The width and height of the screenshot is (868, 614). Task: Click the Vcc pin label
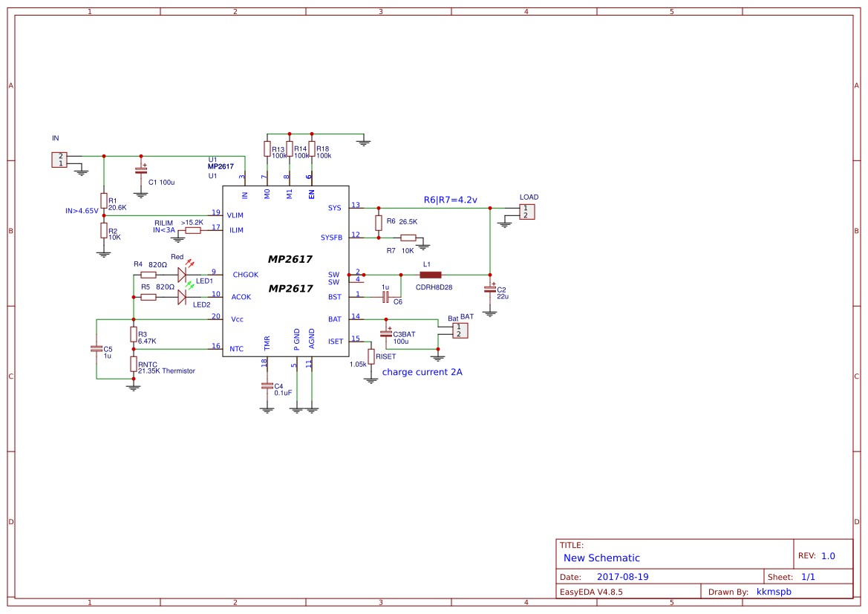coord(237,319)
